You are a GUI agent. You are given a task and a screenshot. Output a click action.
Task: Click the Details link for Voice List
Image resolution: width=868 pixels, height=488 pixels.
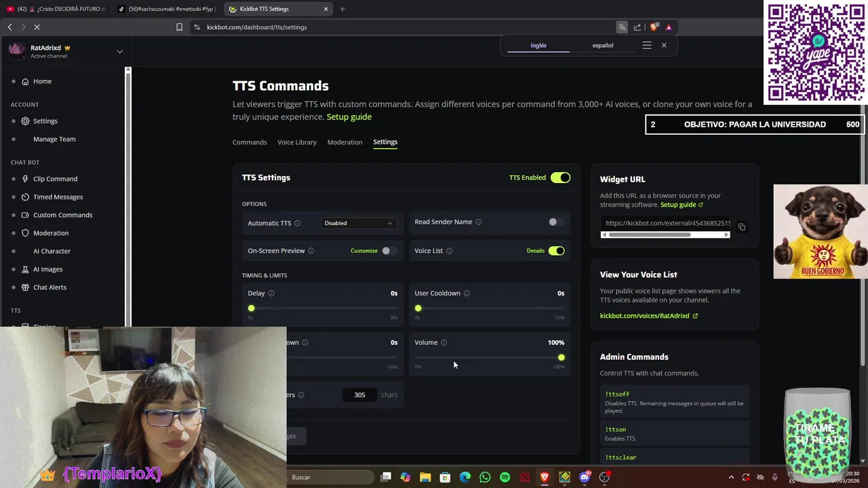click(x=536, y=251)
